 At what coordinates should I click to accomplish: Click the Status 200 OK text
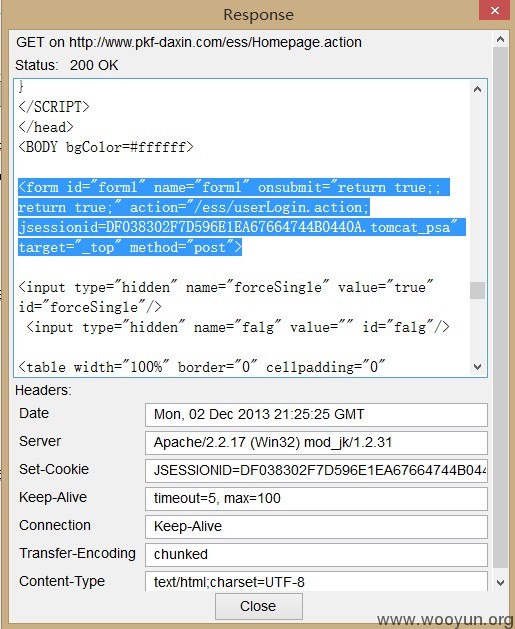click(67, 65)
